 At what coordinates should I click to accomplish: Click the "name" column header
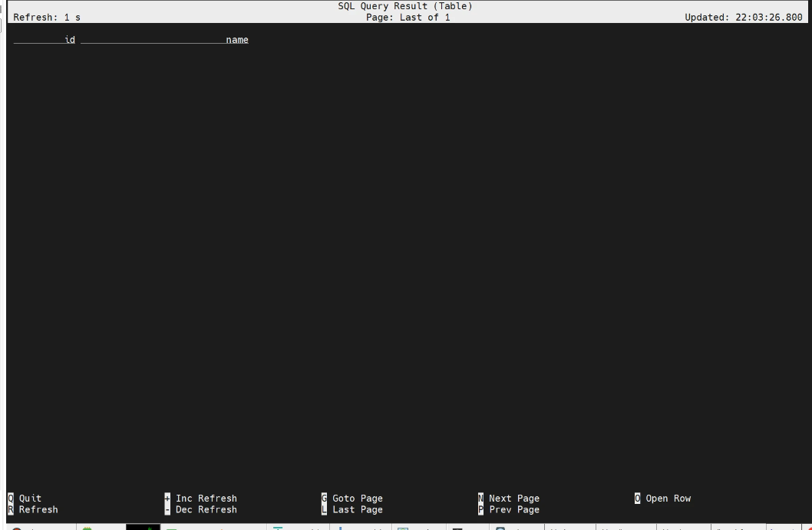[x=236, y=40]
